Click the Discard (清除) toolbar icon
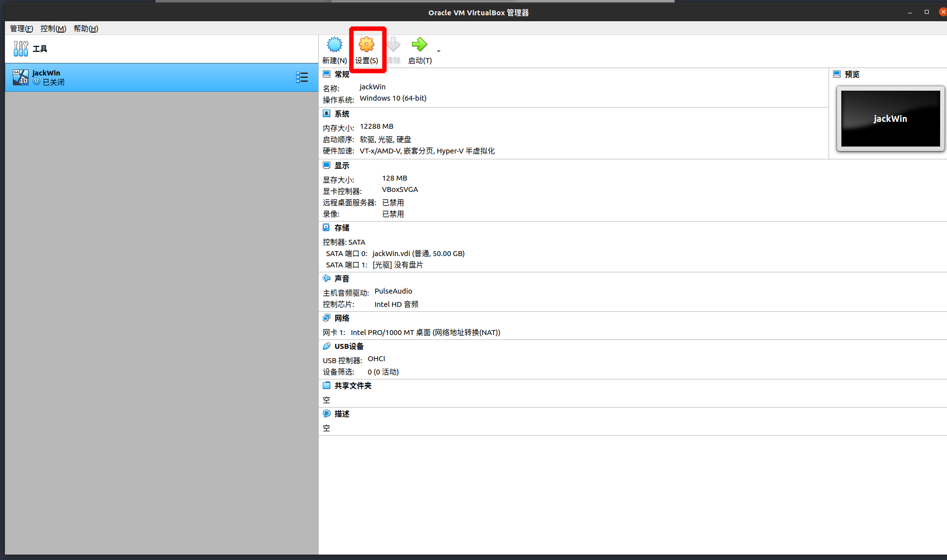Image resolution: width=947 pixels, height=560 pixels. 393,45
